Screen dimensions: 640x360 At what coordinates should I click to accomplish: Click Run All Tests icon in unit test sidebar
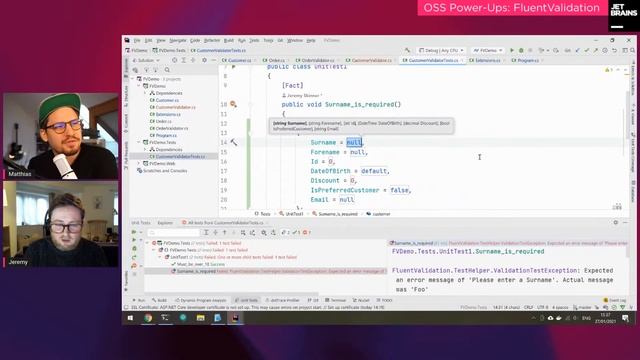click(x=134, y=232)
